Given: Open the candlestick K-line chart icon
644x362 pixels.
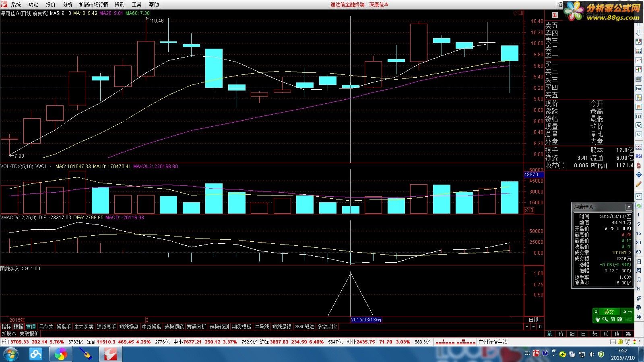Looking at the screenshot, I should (x=639, y=70).
